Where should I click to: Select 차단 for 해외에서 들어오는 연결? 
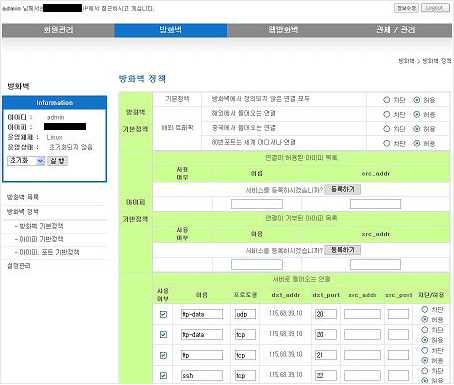[x=387, y=114]
